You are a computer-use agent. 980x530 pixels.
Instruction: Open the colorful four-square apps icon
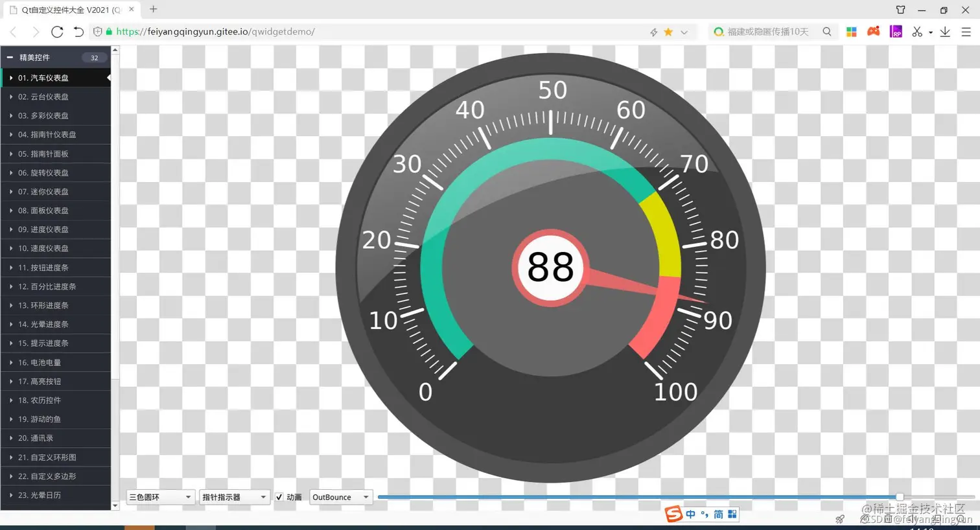852,32
